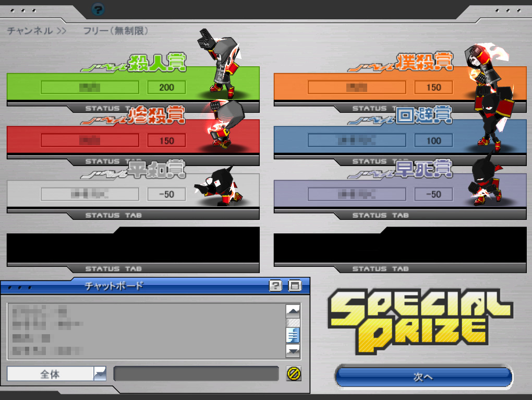
Task: Click the chat scrollbar thumb
Action: tap(293, 335)
